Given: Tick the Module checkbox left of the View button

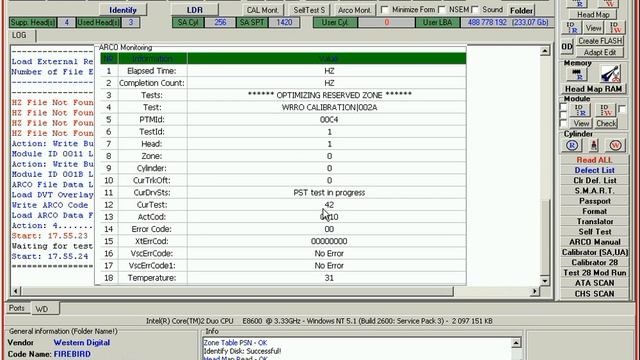Looking at the screenshot, I should [564, 123].
